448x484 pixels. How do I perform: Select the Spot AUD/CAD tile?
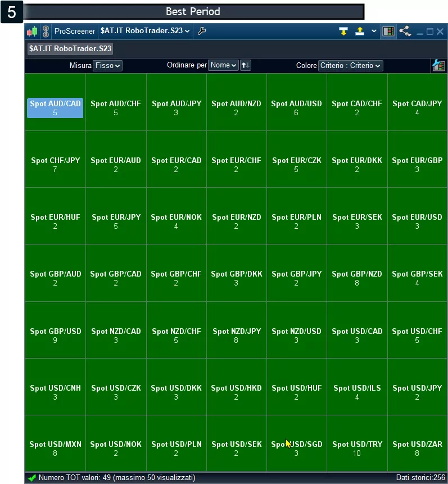coord(55,102)
